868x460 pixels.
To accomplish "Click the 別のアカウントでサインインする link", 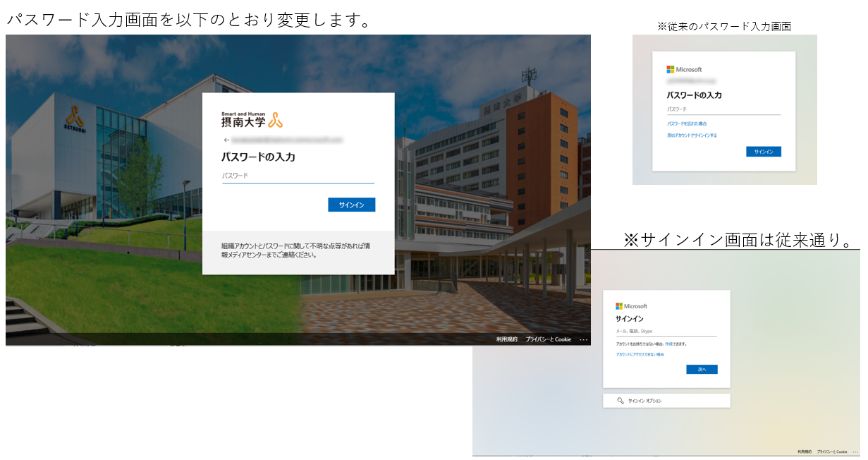I will point(692,135).
